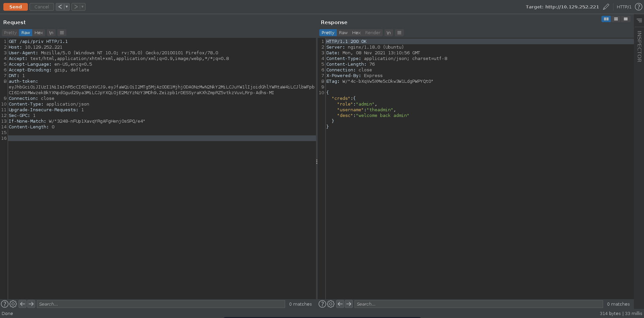Open response search settings gear
The width and height of the screenshot is (644, 318).
(x=331, y=304)
